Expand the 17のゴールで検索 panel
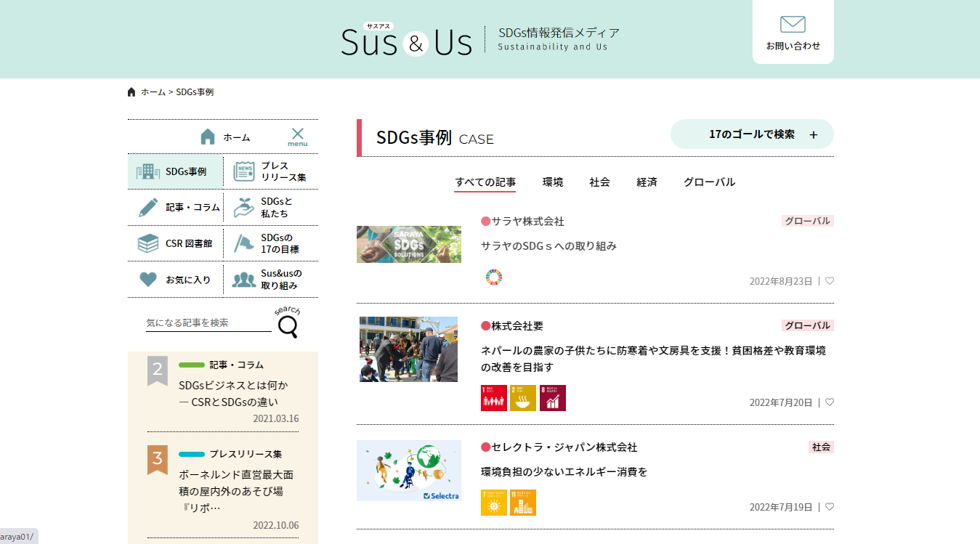The width and height of the screenshot is (980, 544). (752, 134)
